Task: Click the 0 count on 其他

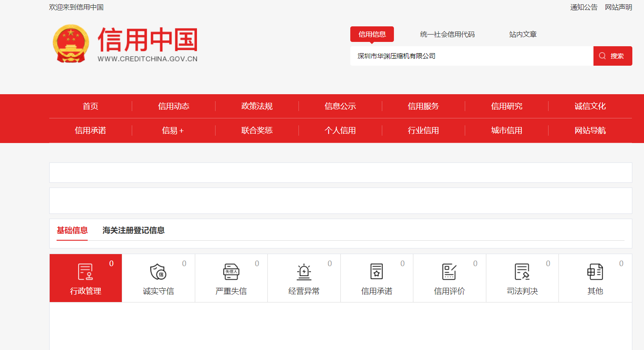Action: [621, 264]
